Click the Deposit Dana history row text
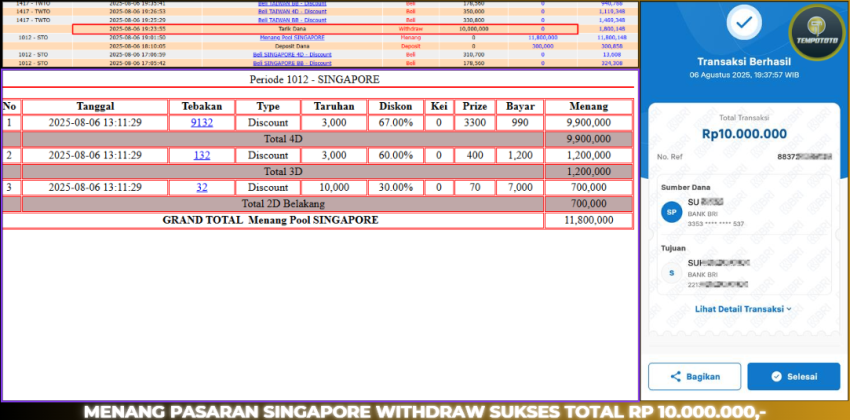The image size is (850, 420). click(x=292, y=46)
